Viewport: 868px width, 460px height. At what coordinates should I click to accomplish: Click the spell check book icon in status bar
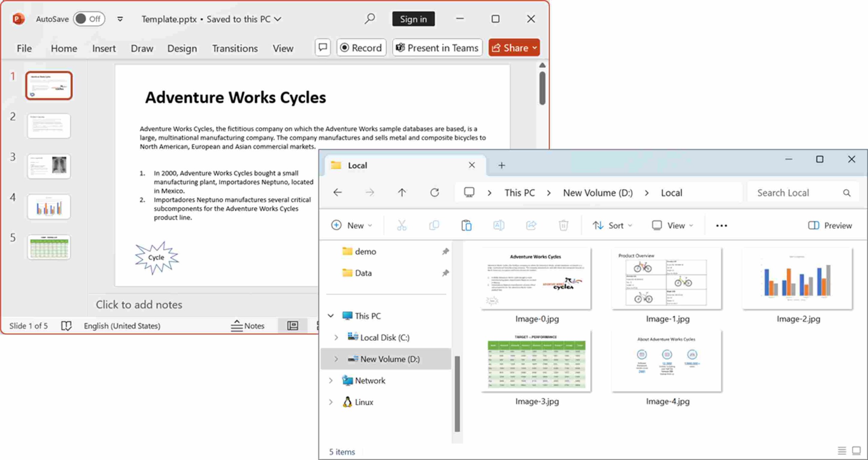[66, 326]
